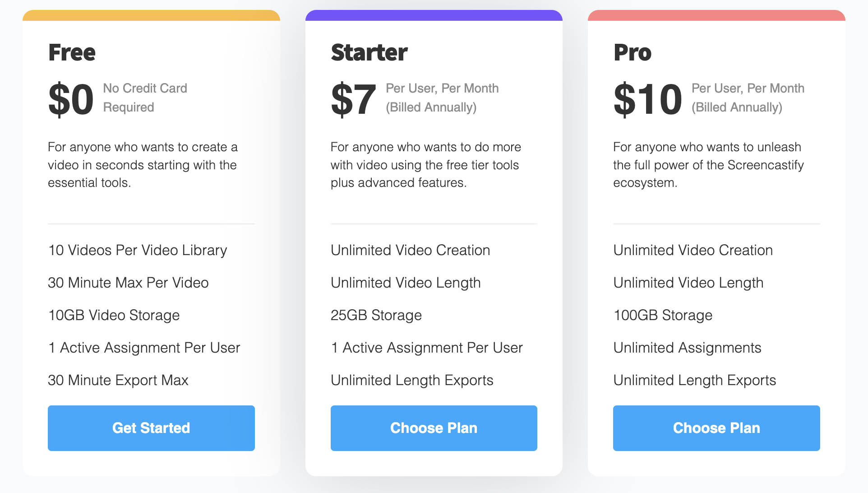Select '30 Minute Export Max' feature

coord(118,380)
